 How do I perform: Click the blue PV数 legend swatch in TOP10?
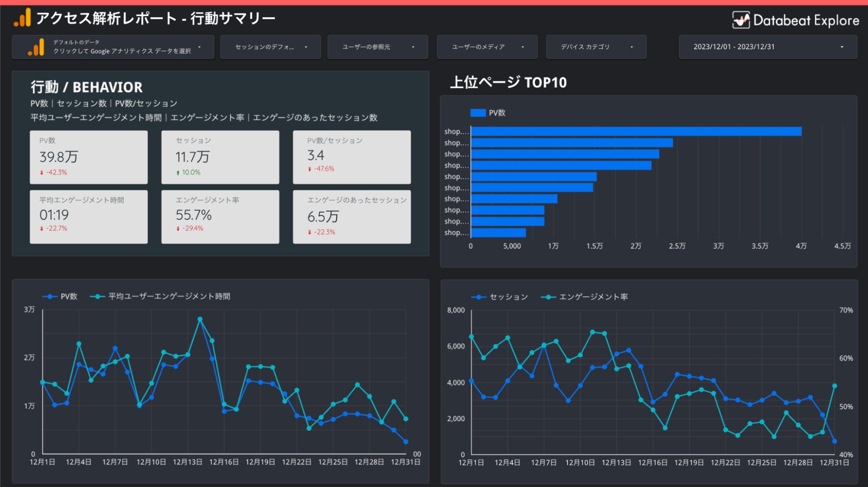[478, 113]
